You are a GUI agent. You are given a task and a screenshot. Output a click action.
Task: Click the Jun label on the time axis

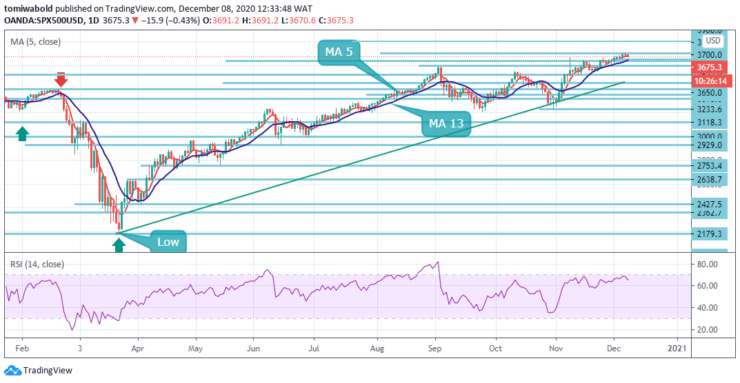[253, 350]
